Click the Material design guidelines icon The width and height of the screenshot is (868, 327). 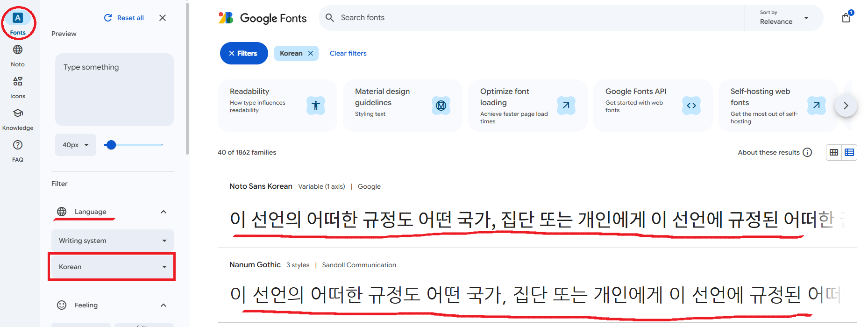pos(441,106)
